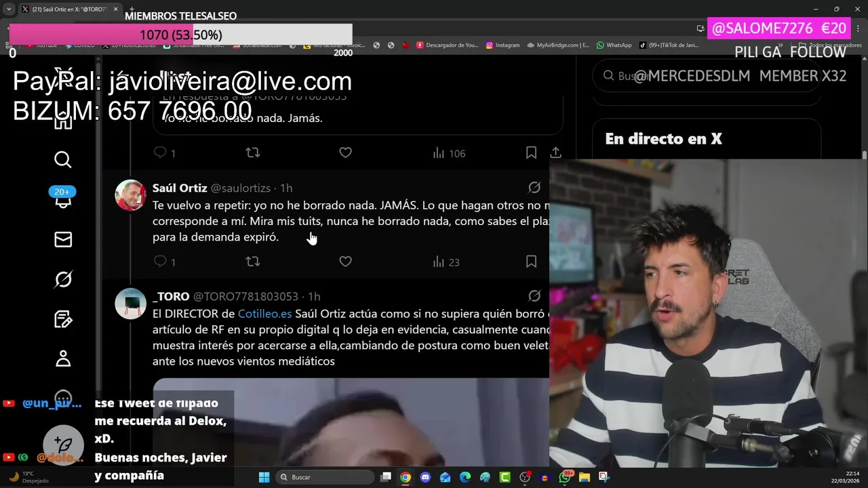Open the Messages envelope icon in sidebar
Screen dimensions: 868x488
tap(63, 239)
